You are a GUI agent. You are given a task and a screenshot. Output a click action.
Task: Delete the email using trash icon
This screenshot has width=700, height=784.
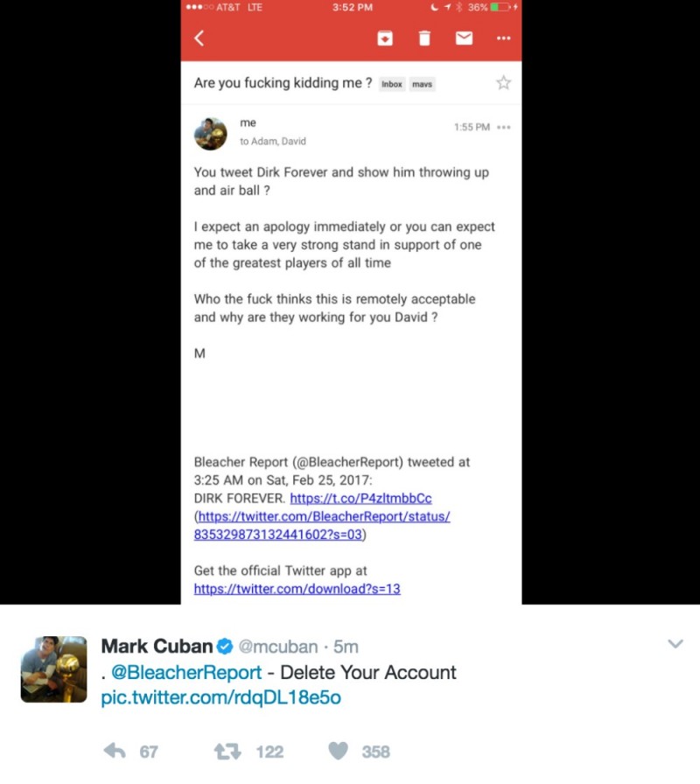click(424, 38)
